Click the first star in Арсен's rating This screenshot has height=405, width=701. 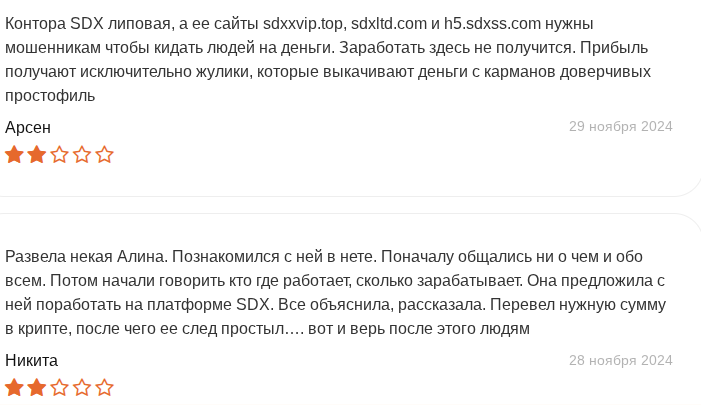(14, 155)
